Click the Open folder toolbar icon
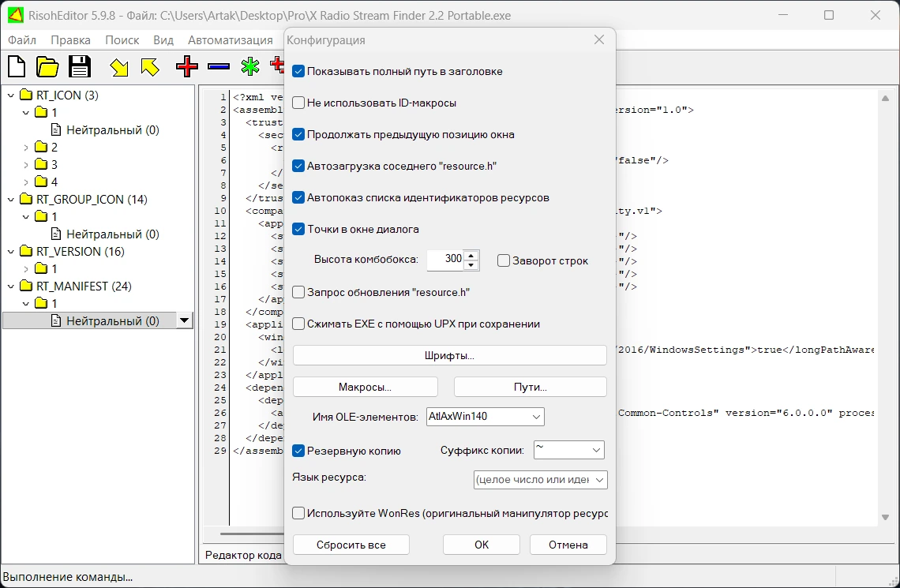Viewport: 900px width, 588px height. [47, 66]
